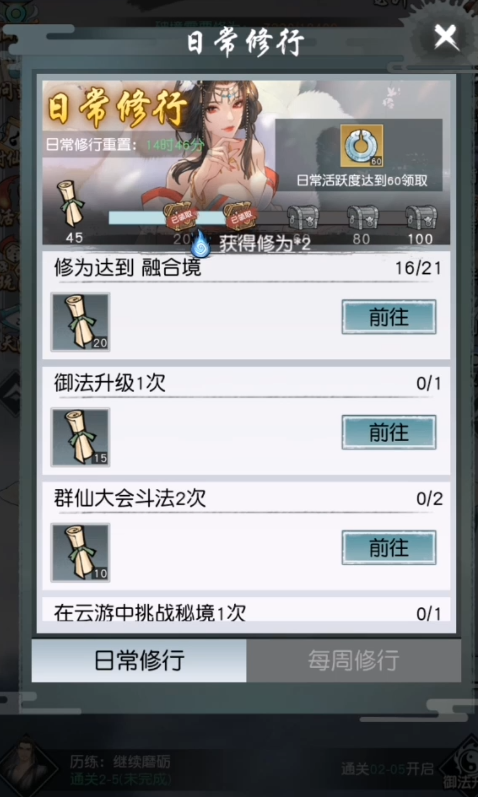The height and width of the screenshot is (797, 478).
Task: Click 前往 for 御法升级1次 task
Action: tap(389, 432)
